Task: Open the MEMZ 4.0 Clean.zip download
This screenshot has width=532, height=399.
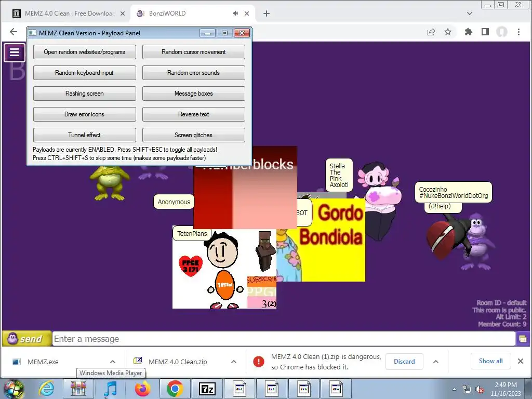Action: pyautogui.click(x=177, y=362)
